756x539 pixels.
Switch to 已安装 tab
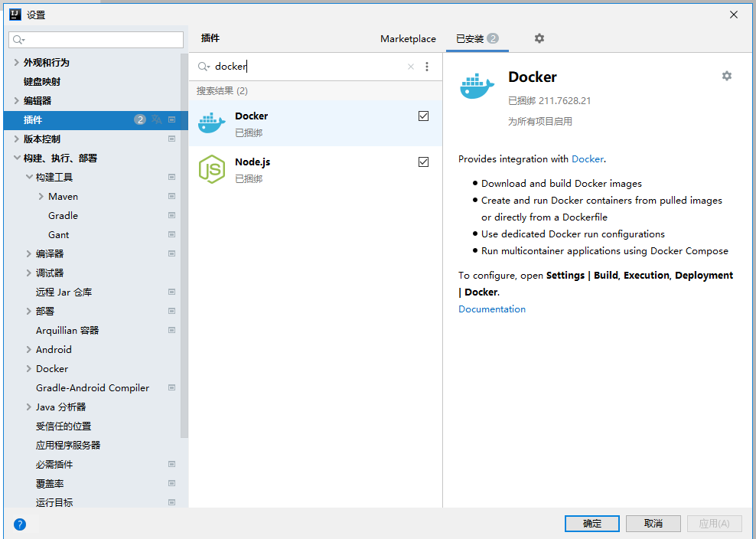pyautogui.click(x=477, y=38)
